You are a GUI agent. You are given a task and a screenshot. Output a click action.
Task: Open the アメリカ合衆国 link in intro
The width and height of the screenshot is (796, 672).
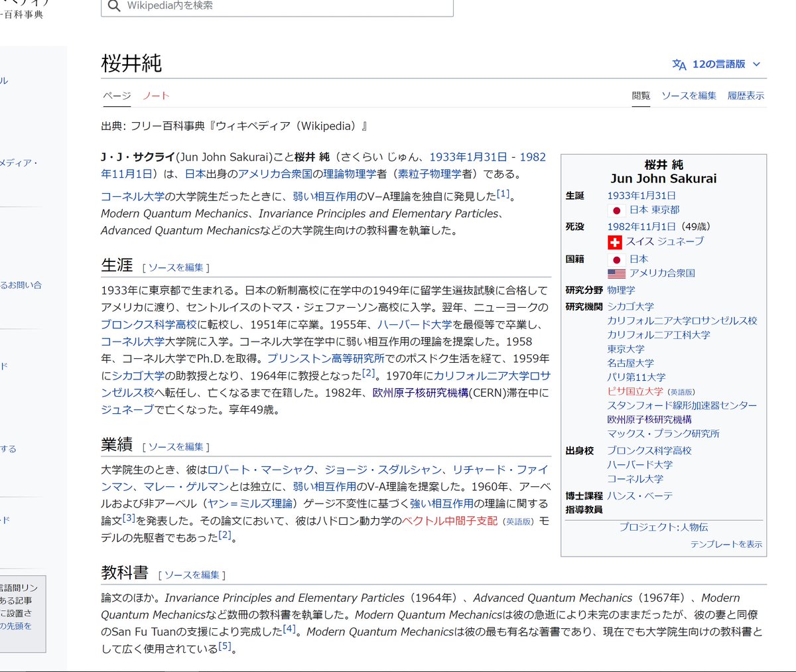coord(275,174)
